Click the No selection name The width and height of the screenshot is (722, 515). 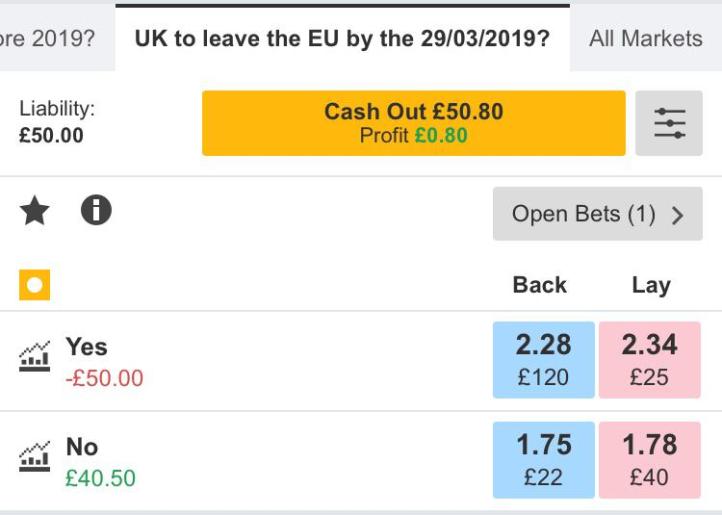point(82,446)
